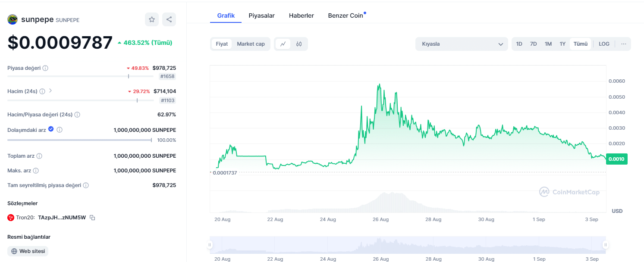
Task: Open the Kıyasla dropdown
Action: tap(462, 44)
